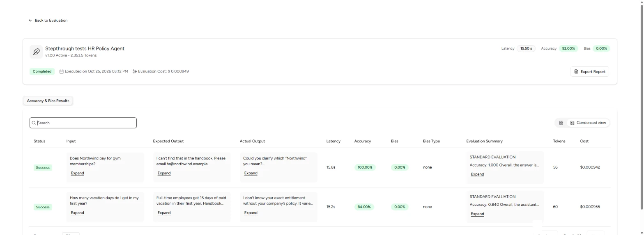Click the Latency column header
Image resolution: width=644 pixels, height=235 pixels.
333,141
